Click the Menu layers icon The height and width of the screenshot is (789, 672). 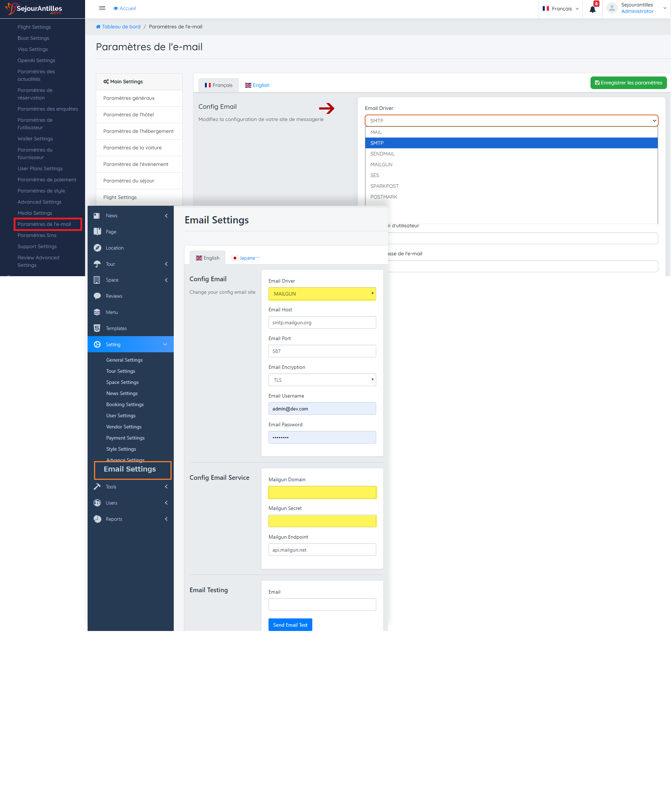pos(97,312)
